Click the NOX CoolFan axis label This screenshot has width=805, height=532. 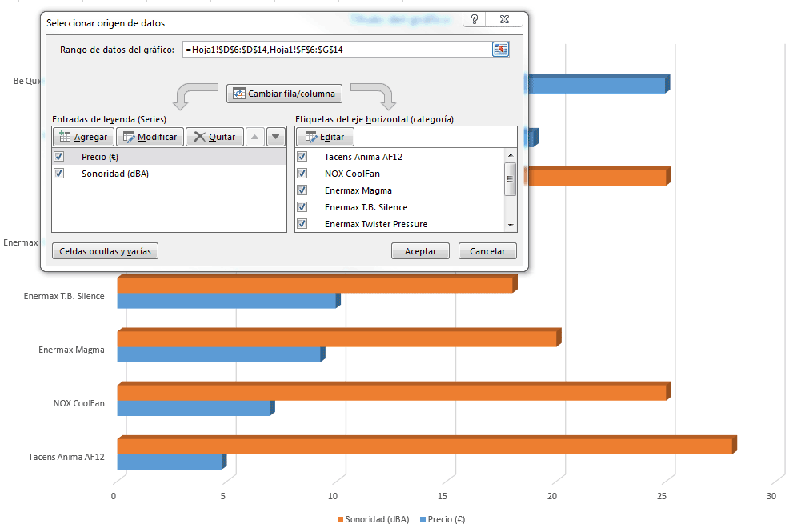click(x=79, y=403)
